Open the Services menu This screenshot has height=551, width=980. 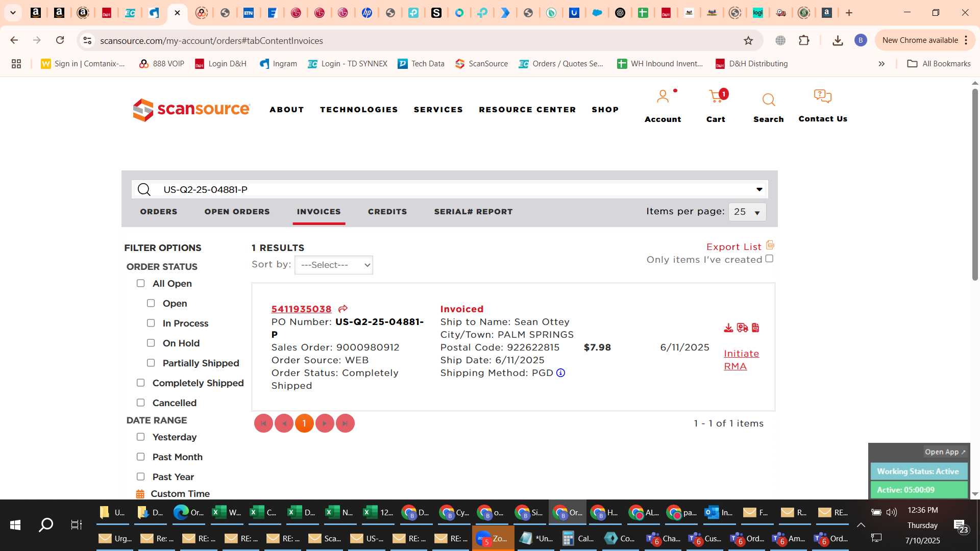tap(438, 110)
